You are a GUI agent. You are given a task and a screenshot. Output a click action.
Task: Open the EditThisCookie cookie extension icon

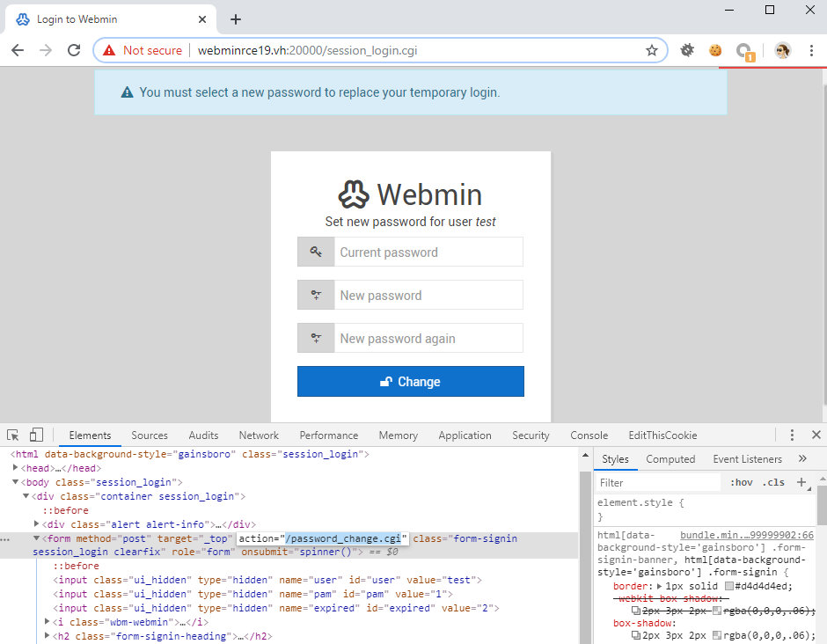coord(716,50)
